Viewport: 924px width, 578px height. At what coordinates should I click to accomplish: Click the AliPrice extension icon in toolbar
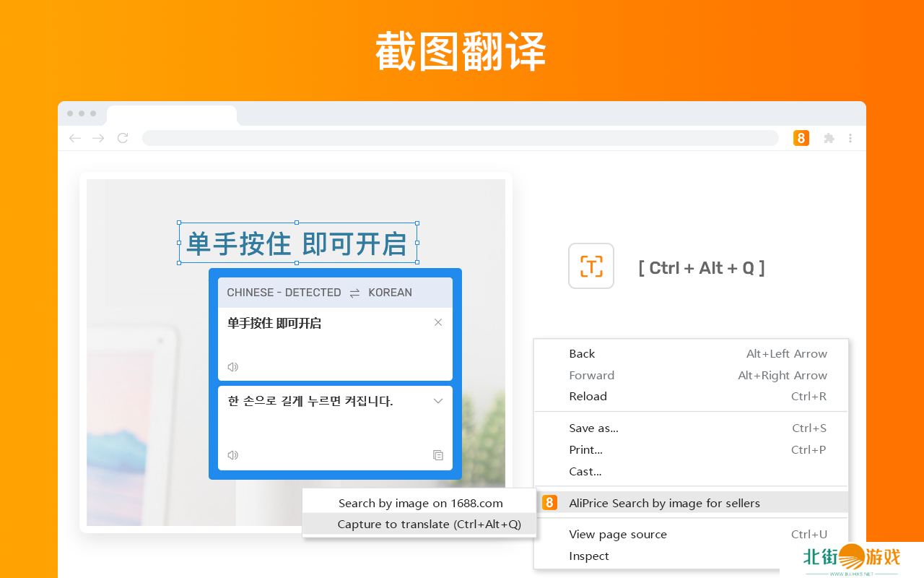point(801,138)
